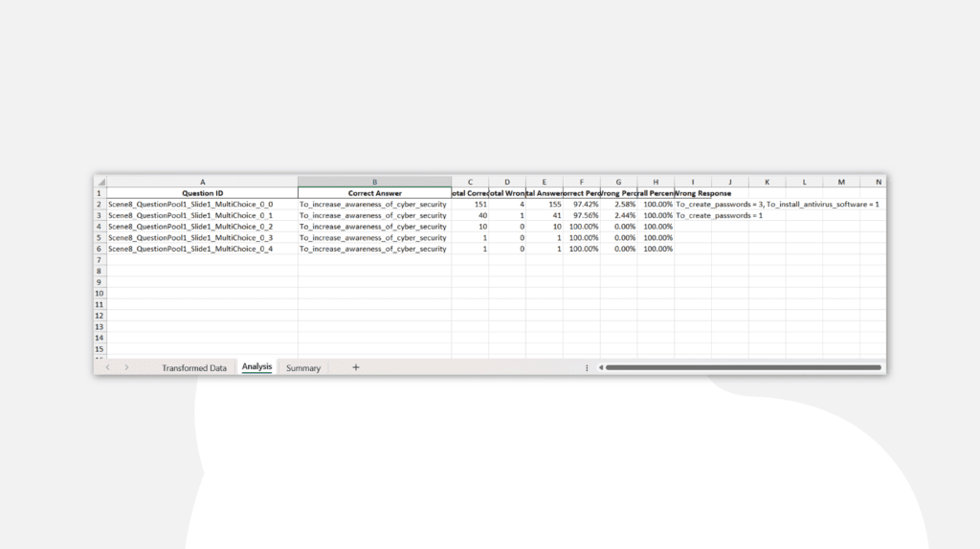The width and height of the screenshot is (980, 549).
Task: Select row 4 header
Action: click(x=99, y=227)
